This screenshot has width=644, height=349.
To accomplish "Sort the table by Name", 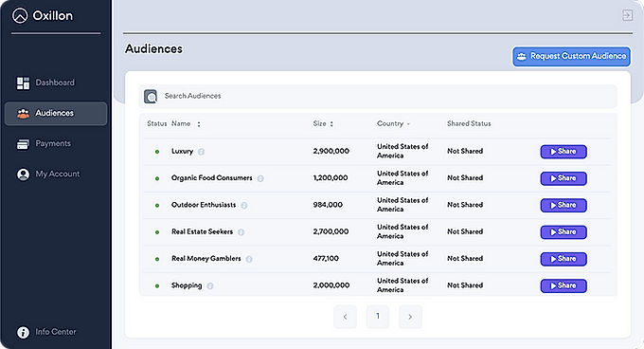I will point(199,123).
